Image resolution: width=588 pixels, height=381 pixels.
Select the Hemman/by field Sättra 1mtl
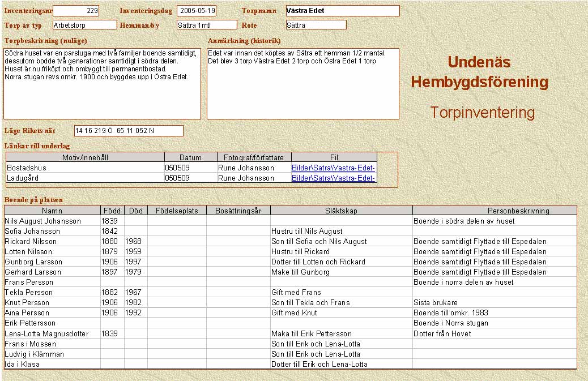206,25
